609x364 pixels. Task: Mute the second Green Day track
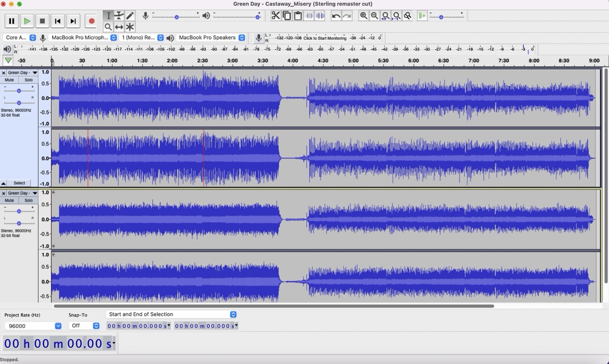tap(10, 200)
